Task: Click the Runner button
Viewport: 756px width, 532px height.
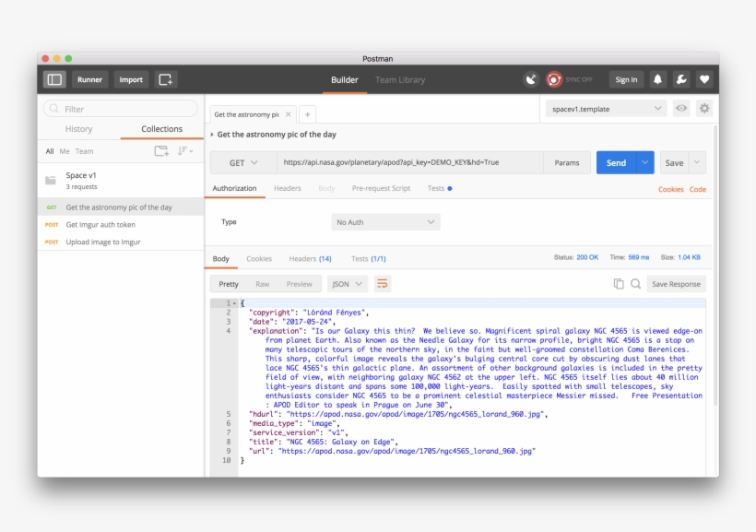Action: click(x=89, y=79)
